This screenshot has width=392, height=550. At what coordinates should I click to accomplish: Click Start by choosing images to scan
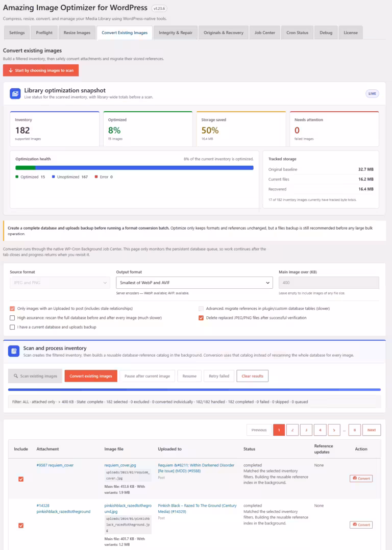41,70
